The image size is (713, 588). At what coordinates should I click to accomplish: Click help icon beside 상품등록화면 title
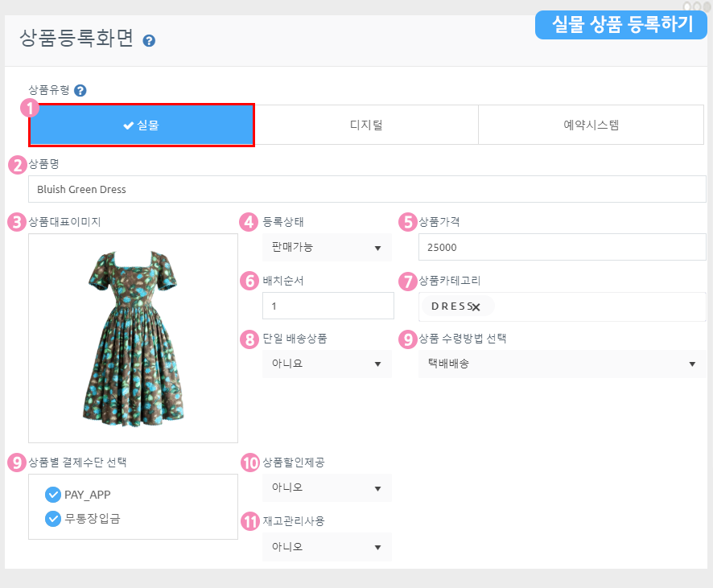pos(149,40)
